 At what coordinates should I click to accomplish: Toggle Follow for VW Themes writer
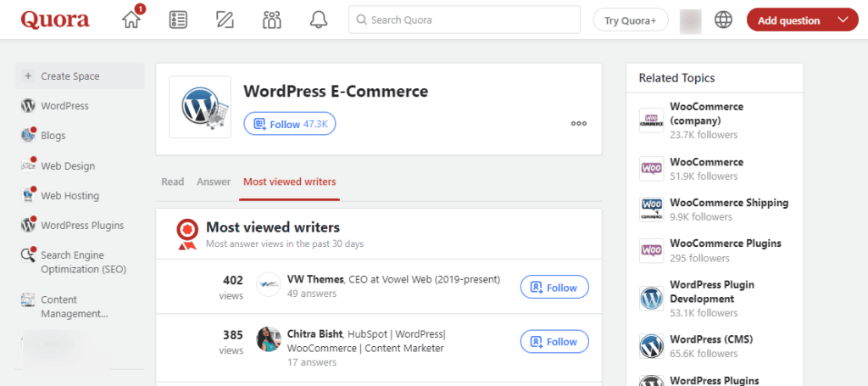click(554, 288)
